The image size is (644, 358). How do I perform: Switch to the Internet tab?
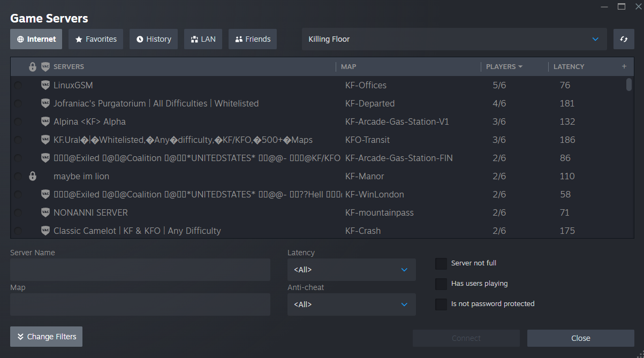[36, 39]
